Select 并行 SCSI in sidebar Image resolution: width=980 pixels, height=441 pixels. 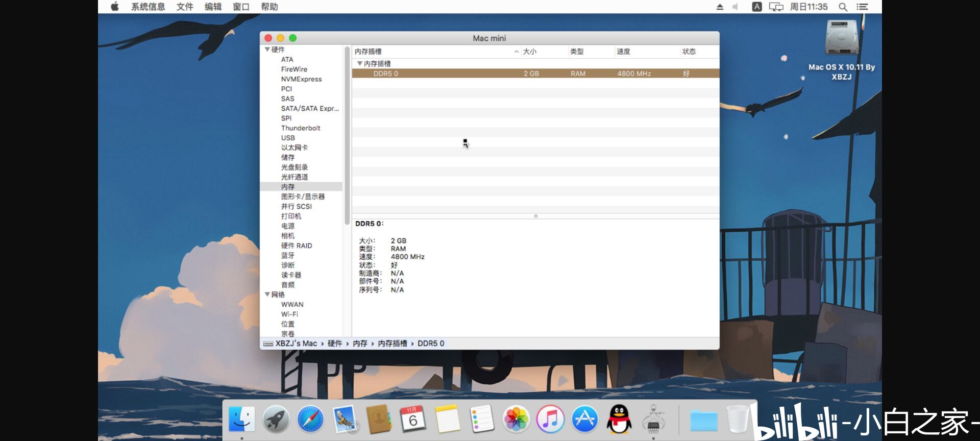click(296, 206)
